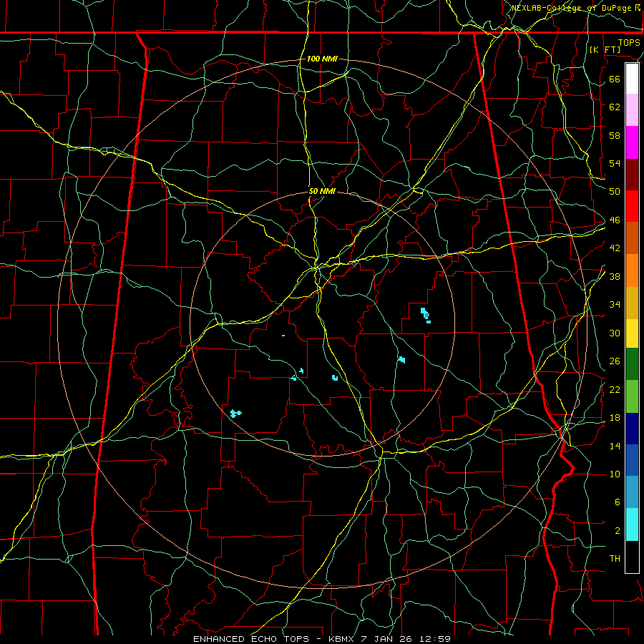Click the legend value "50"
The width and height of the screenshot is (644, 644).
pyautogui.click(x=615, y=191)
